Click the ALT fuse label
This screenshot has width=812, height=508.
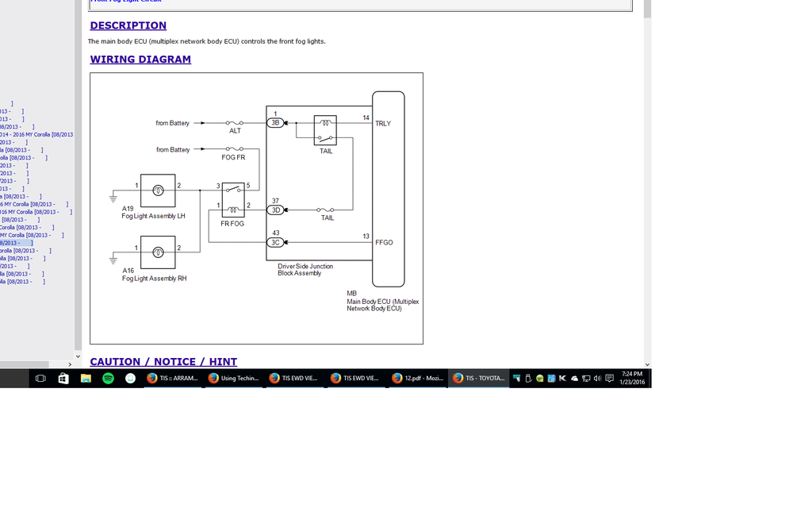point(235,131)
